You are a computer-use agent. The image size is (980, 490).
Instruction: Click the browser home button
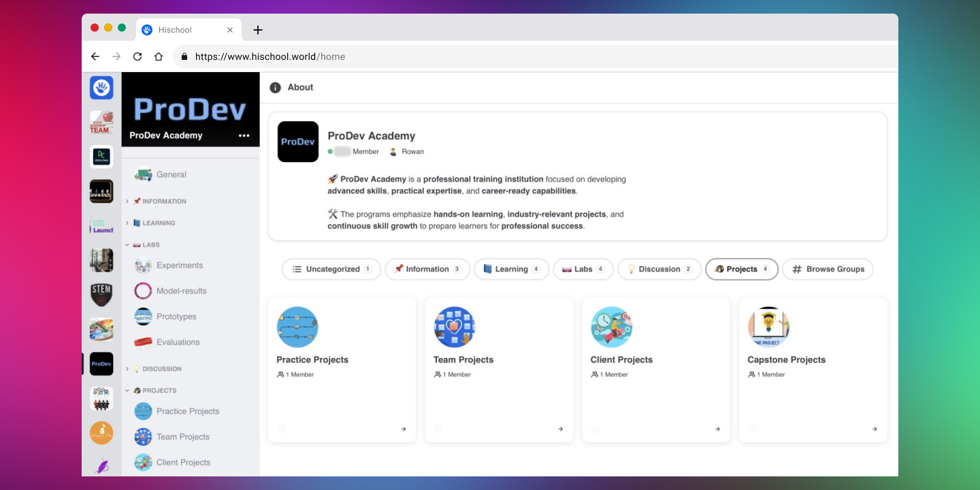[159, 56]
